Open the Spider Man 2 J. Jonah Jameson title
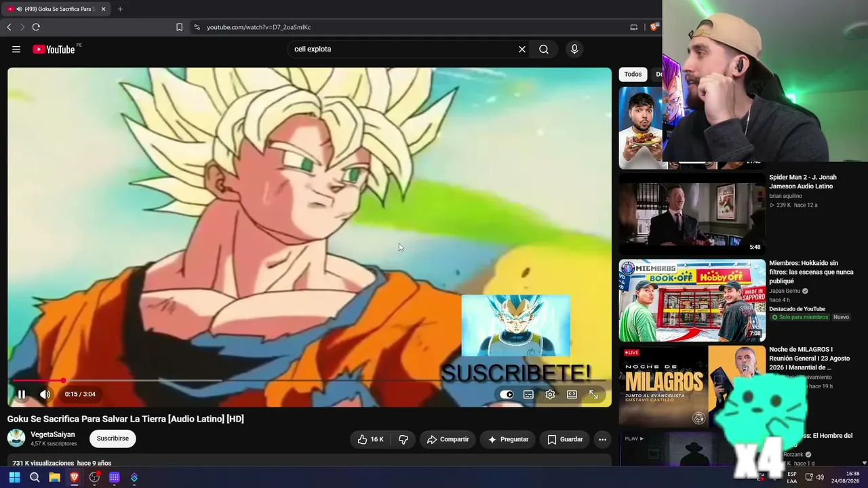 click(803, 182)
